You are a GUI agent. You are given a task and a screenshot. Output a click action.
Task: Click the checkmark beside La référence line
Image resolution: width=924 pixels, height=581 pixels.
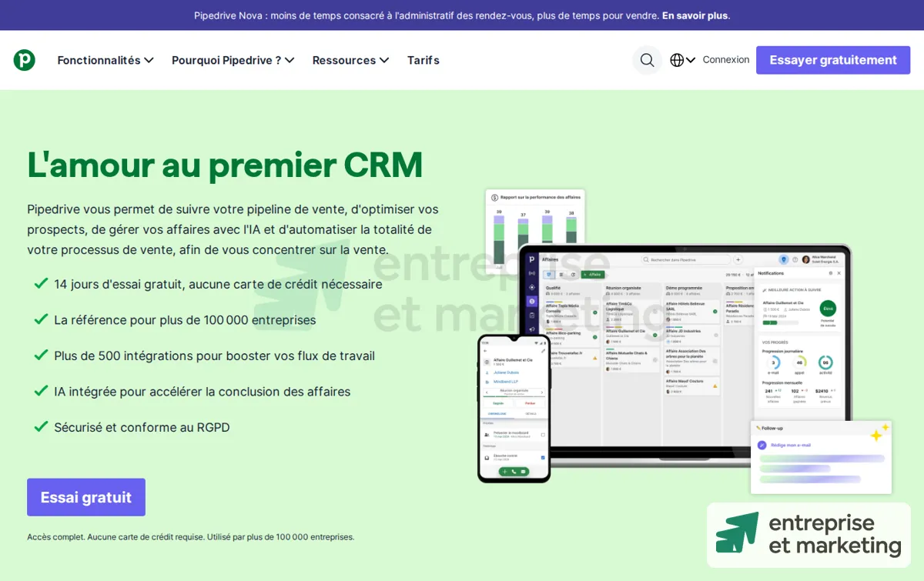pos(41,319)
